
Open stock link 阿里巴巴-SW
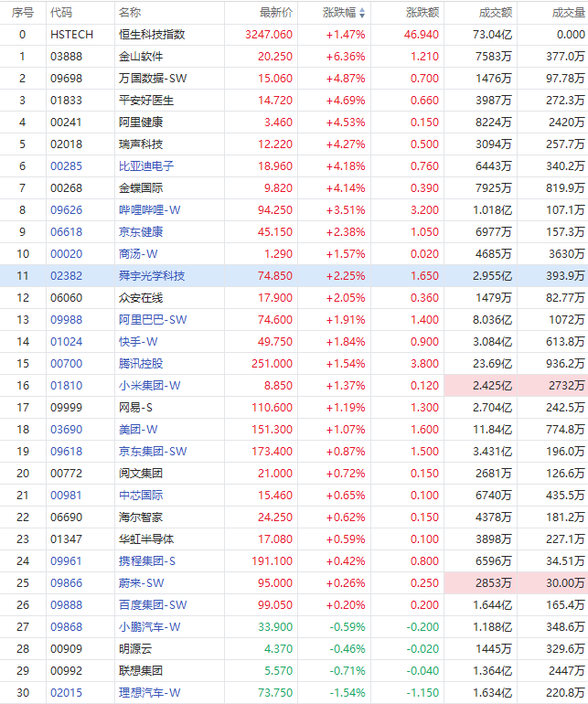point(153,320)
